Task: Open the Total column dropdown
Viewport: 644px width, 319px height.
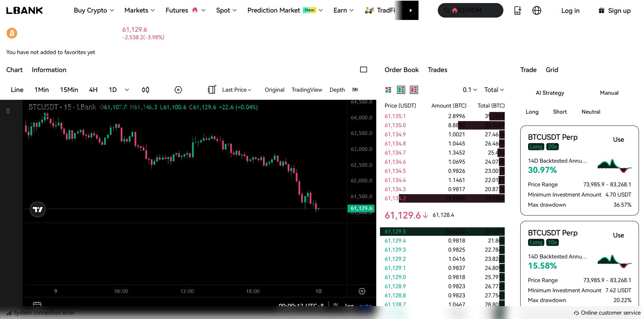Action: point(494,90)
